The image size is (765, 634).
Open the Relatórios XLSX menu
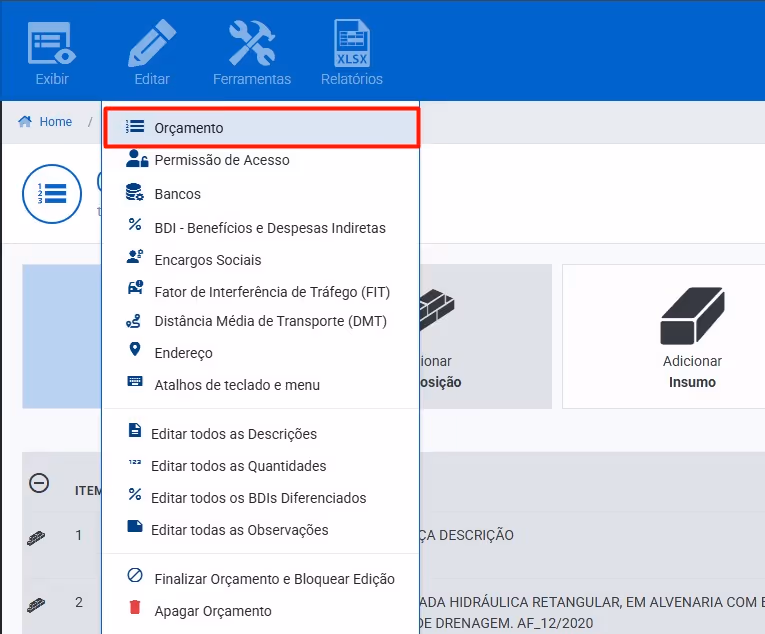[x=352, y=54]
